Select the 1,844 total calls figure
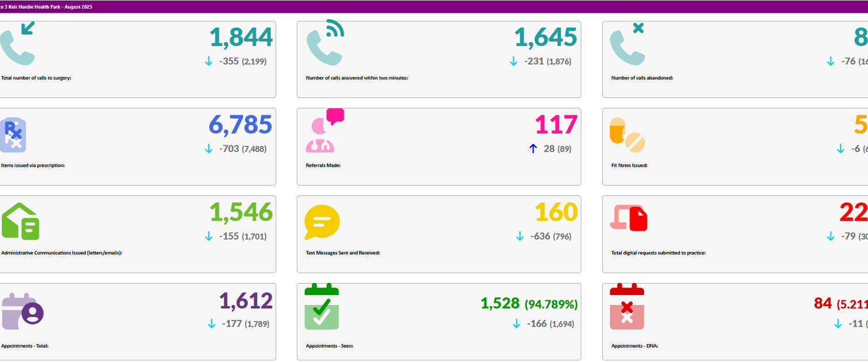The image size is (868, 362). point(241,37)
